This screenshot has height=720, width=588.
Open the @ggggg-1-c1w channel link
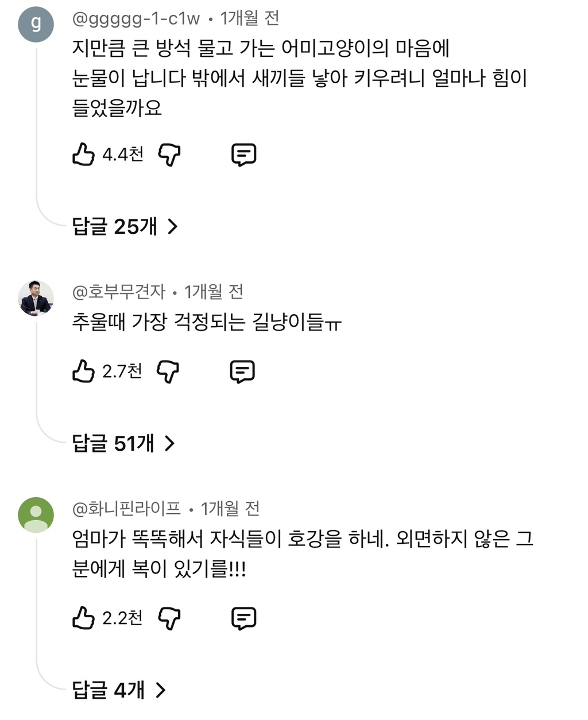[x=136, y=19]
